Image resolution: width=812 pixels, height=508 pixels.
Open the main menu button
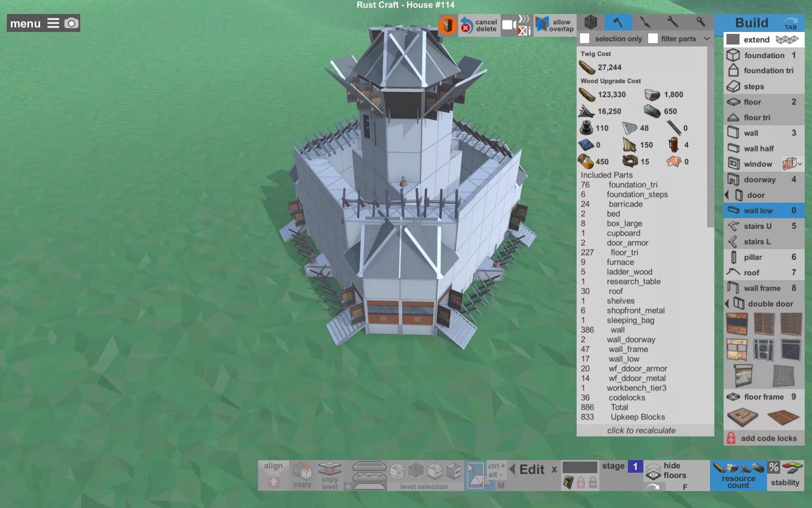34,23
